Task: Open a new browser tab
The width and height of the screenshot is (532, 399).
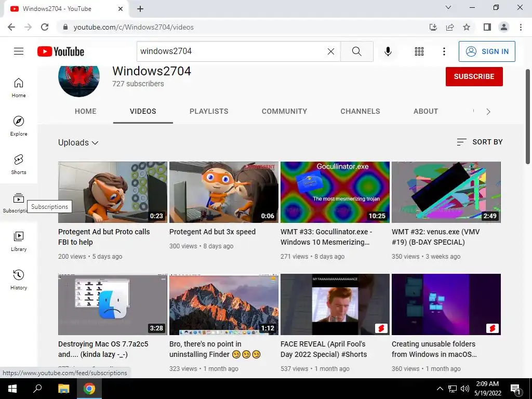Action: click(x=140, y=9)
